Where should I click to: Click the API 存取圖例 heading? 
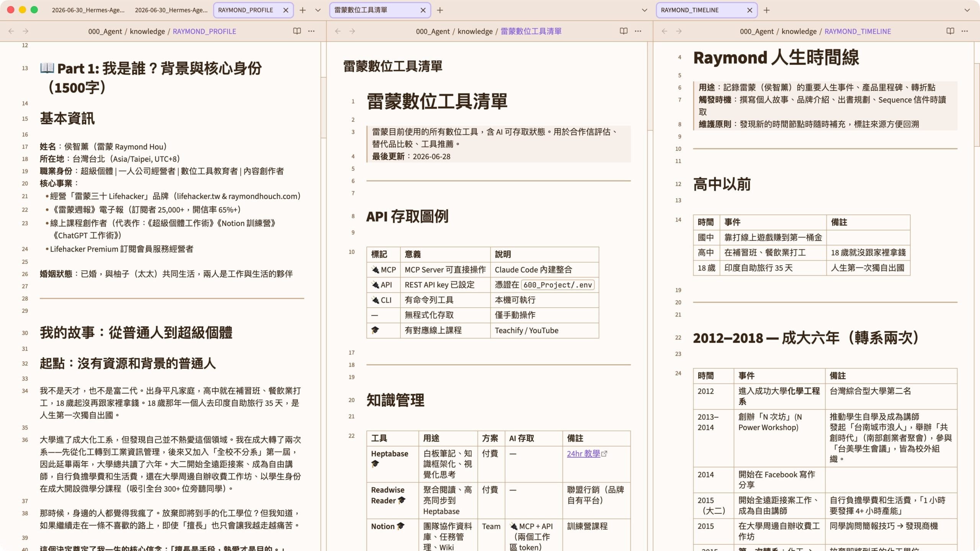point(407,217)
